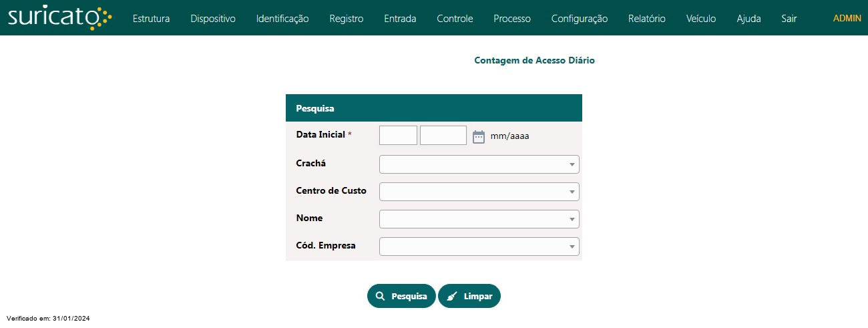Expand the Crachá dropdown arrow
The image size is (868, 328).
click(x=572, y=164)
